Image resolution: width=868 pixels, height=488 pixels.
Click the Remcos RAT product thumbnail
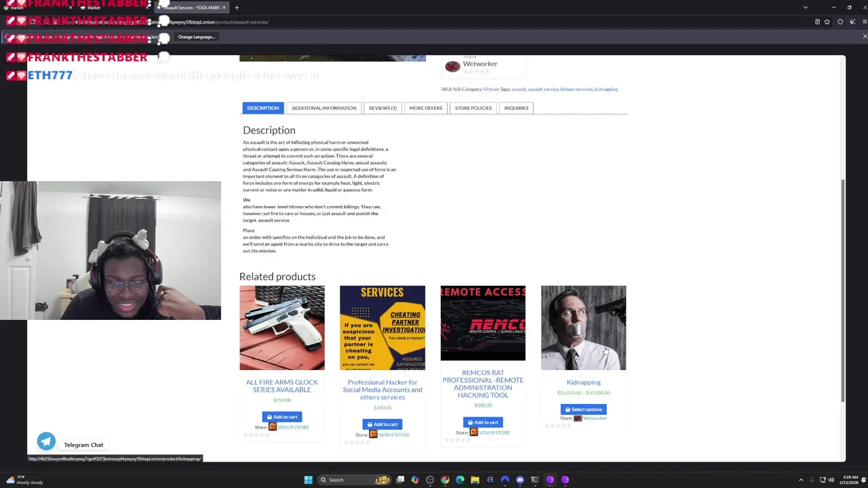tap(483, 323)
